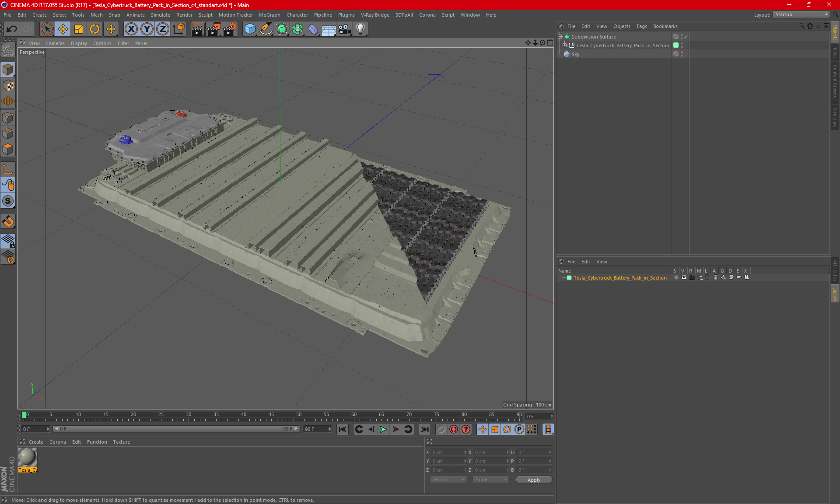Screen dimensions: 840x504
Task: Open the Subdivision generators icon
Action: click(x=282, y=29)
